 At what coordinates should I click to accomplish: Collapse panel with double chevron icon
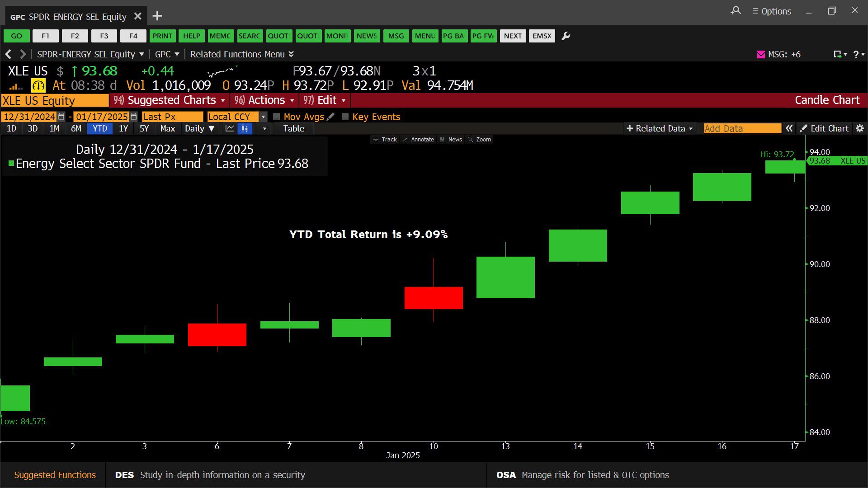[x=789, y=129]
